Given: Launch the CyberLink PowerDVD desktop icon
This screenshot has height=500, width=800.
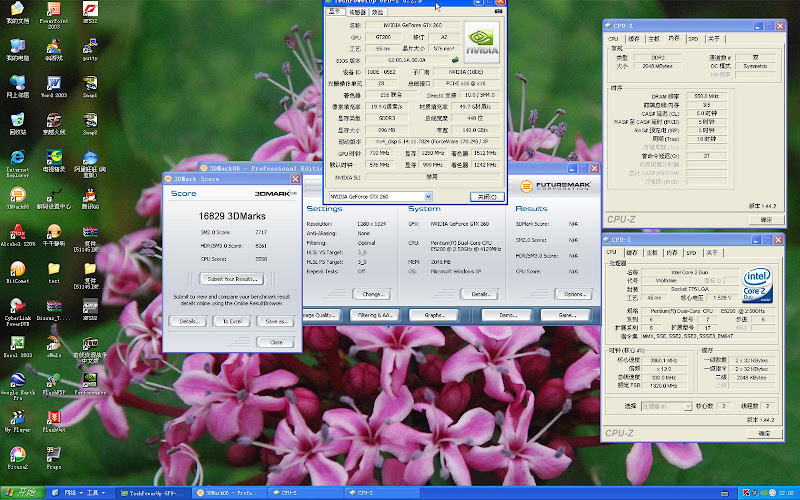Looking at the screenshot, I should pos(17,312).
